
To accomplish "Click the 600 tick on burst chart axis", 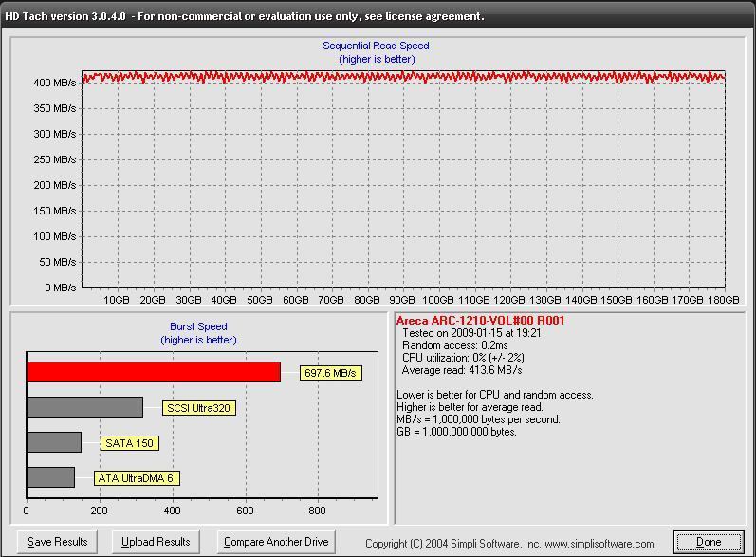I will click(245, 511).
